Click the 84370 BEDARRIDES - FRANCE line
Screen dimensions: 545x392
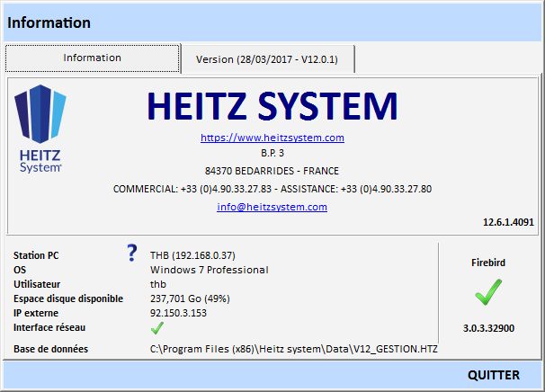point(272,171)
